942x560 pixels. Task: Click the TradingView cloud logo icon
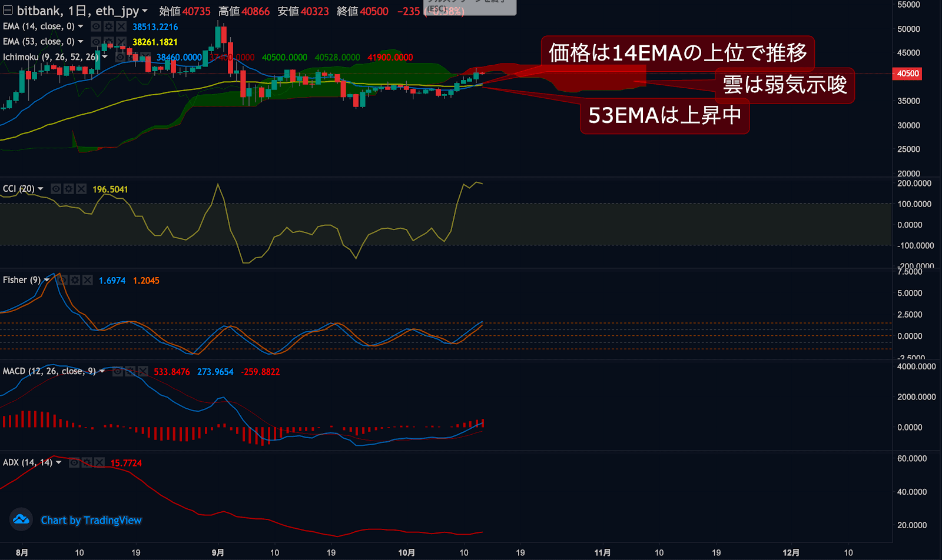[x=21, y=519]
